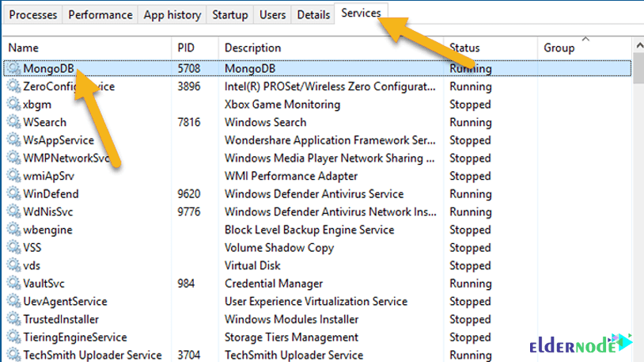This screenshot has height=362, width=644.
Task: Sort by the PID column header
Action: (x=195, y=48)
